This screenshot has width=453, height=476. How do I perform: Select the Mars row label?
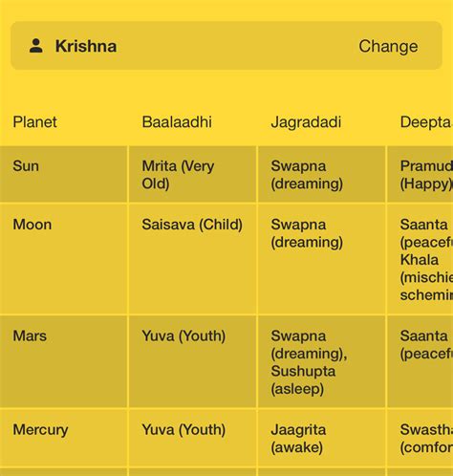pos(30,335)
